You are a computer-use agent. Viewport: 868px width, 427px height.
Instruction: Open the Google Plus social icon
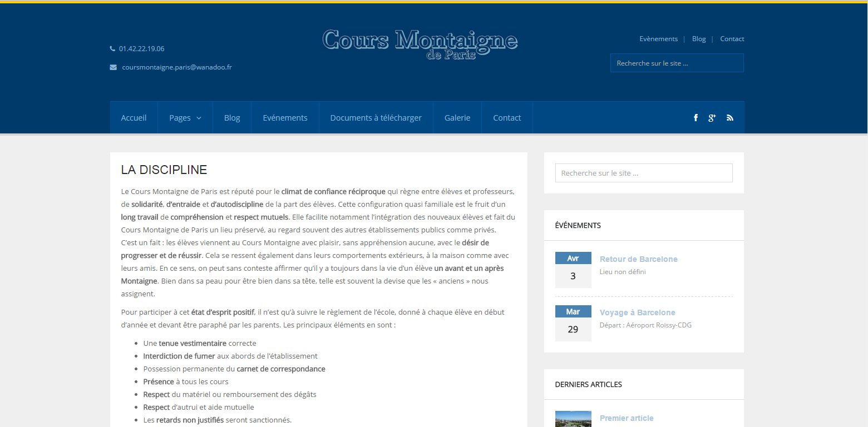pos(712,118)
